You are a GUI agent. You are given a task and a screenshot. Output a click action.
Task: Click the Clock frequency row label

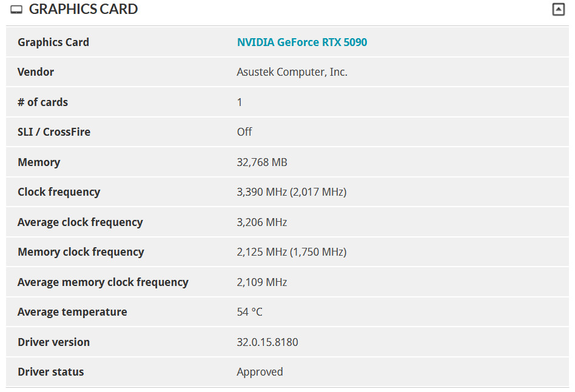click(x=59, y=192)
